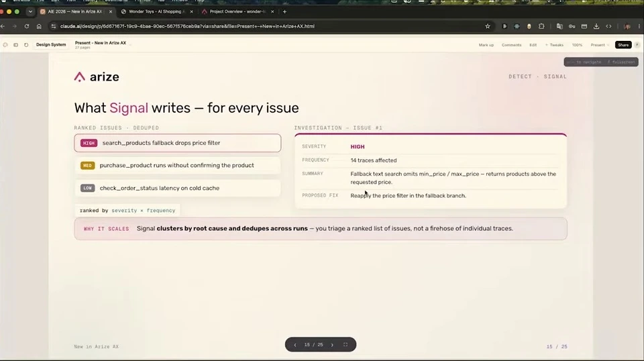Open the user avatar beside Share
644x361 pixels.
(x=637, y=45)
